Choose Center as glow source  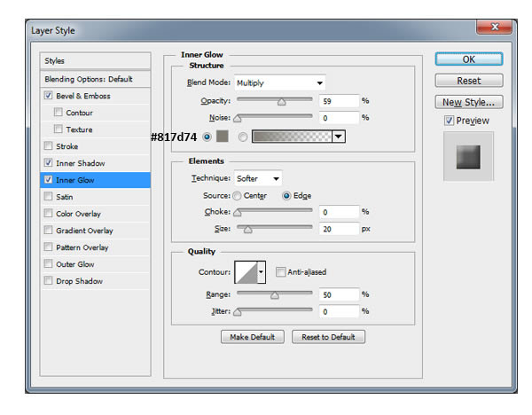click(237, 196)
